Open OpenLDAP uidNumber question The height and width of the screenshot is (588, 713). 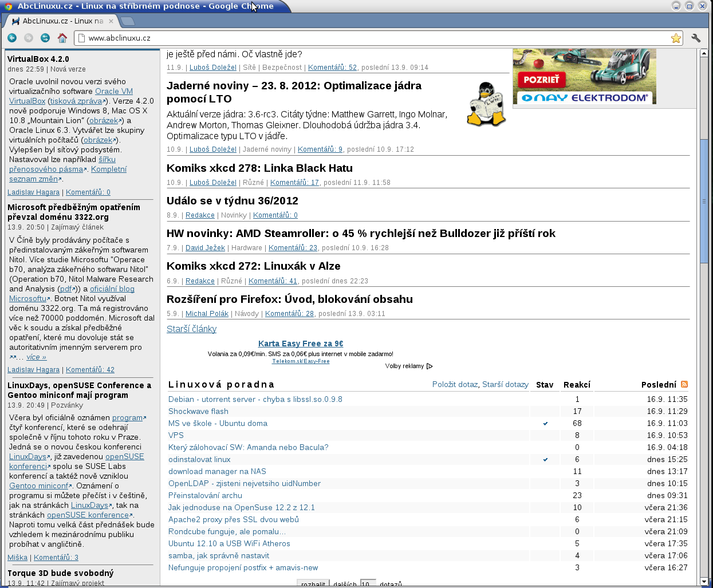(x=245, y=484)
